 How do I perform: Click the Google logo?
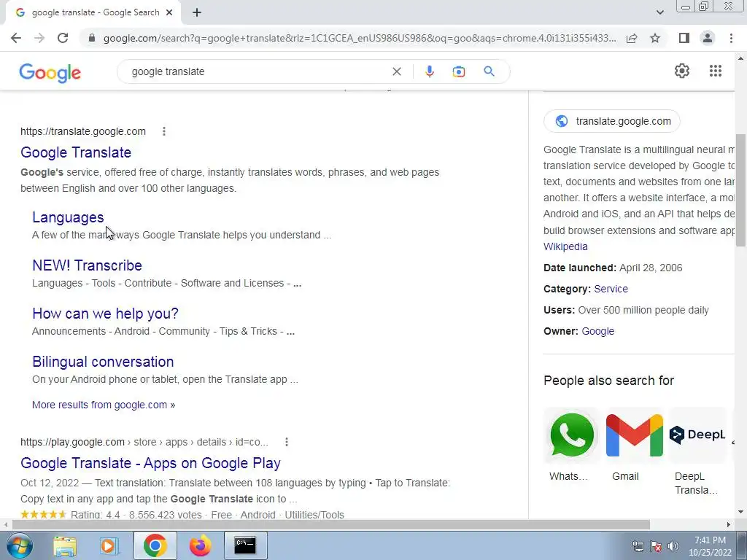tap(50, 73)
